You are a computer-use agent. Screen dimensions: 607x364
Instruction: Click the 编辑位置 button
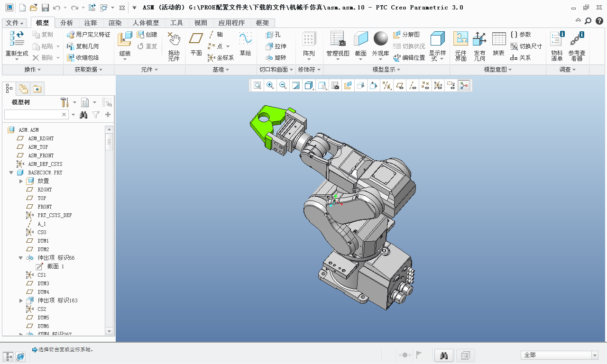(x=409, y=57)
